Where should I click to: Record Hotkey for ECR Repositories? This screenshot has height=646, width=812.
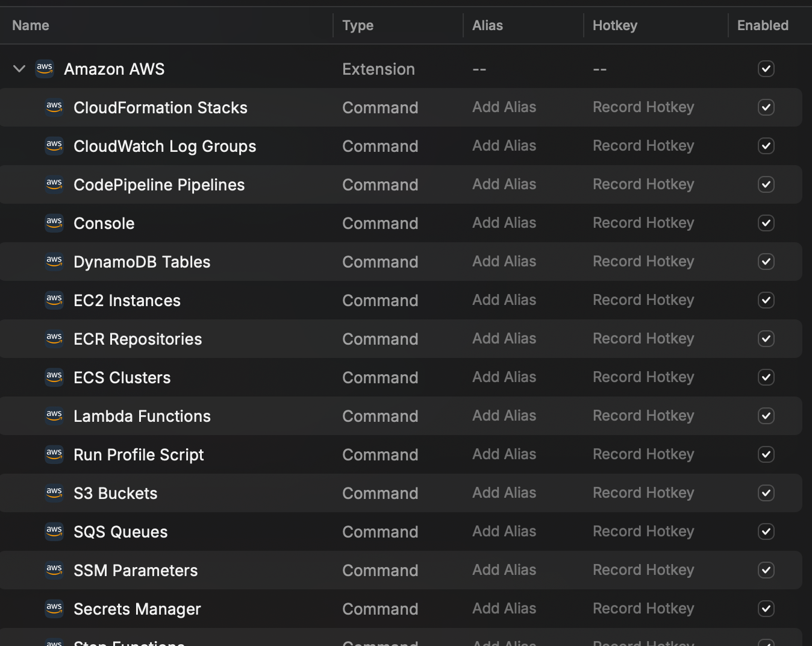(643, 339)
